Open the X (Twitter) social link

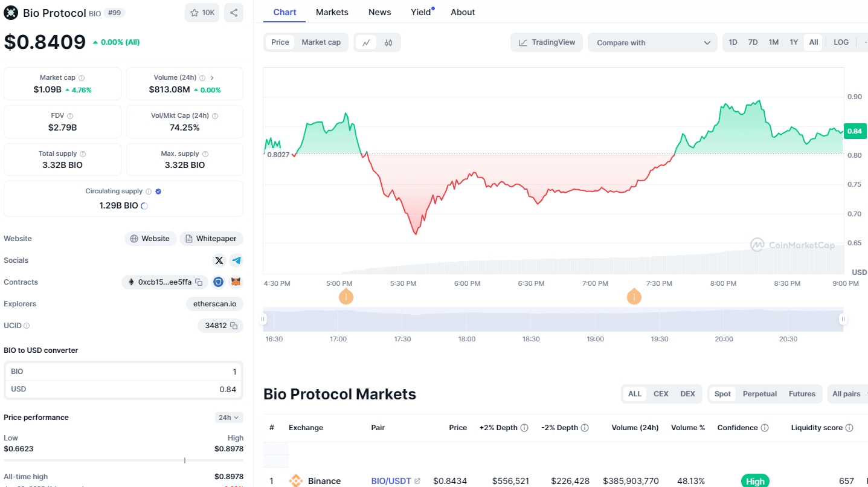(x=219, y=260)
